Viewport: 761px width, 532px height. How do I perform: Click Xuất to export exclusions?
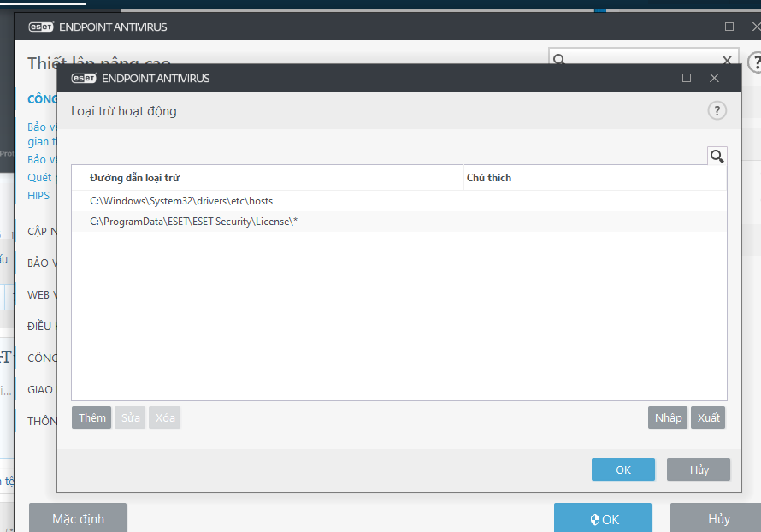pyautogui.click(x=708, y=417)
